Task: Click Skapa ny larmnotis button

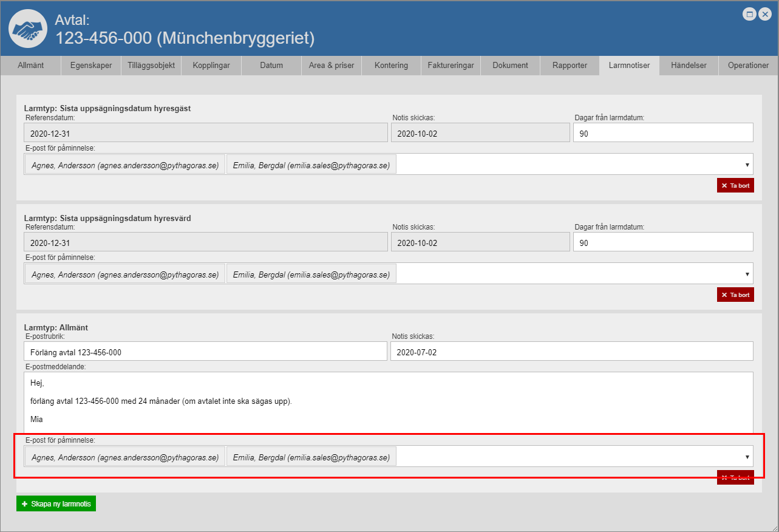Action: pos(56,504)
